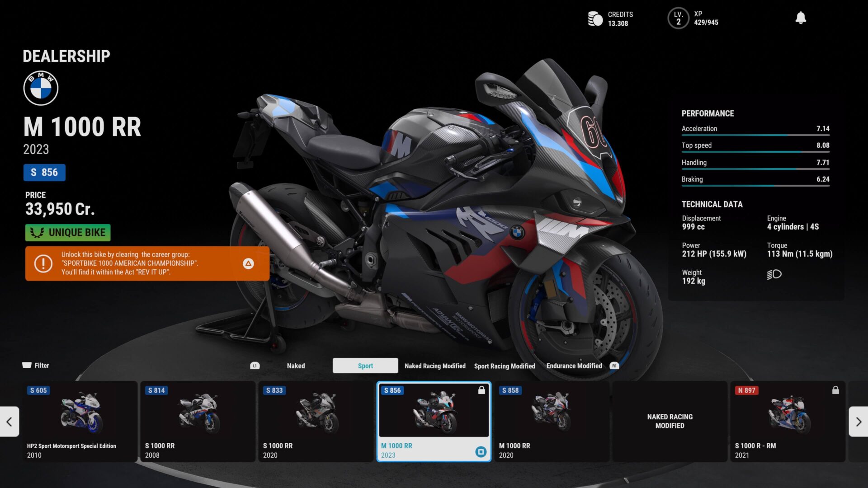This screenshot has width=868, height=488.
Task: Click the credits coin stack icon
Action: tap(595, 19)
